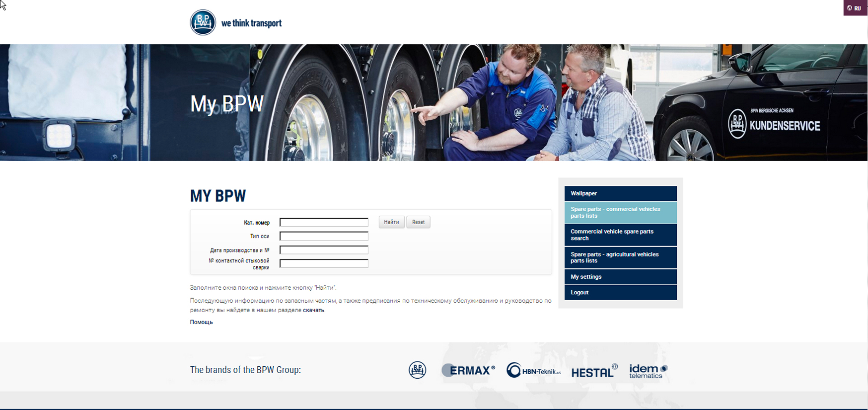Open the HESTAL brand logo
868x410 pixels.
pos(594,371)
